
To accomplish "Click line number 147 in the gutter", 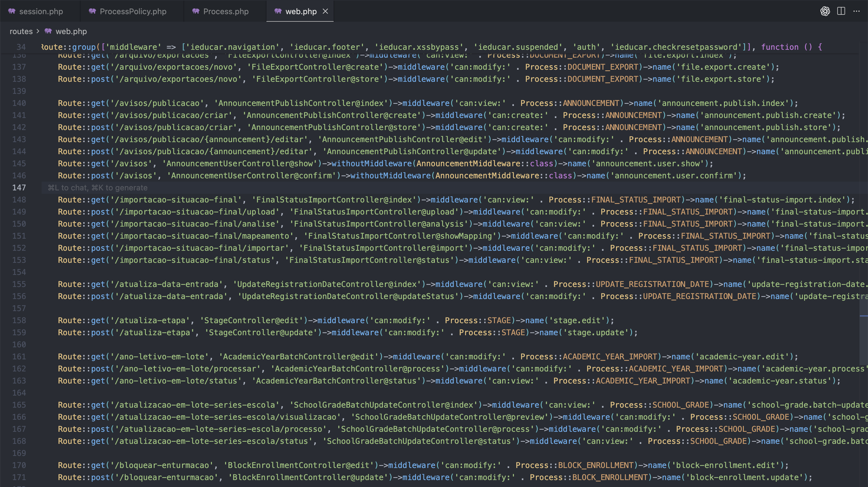I will point(19,187).
